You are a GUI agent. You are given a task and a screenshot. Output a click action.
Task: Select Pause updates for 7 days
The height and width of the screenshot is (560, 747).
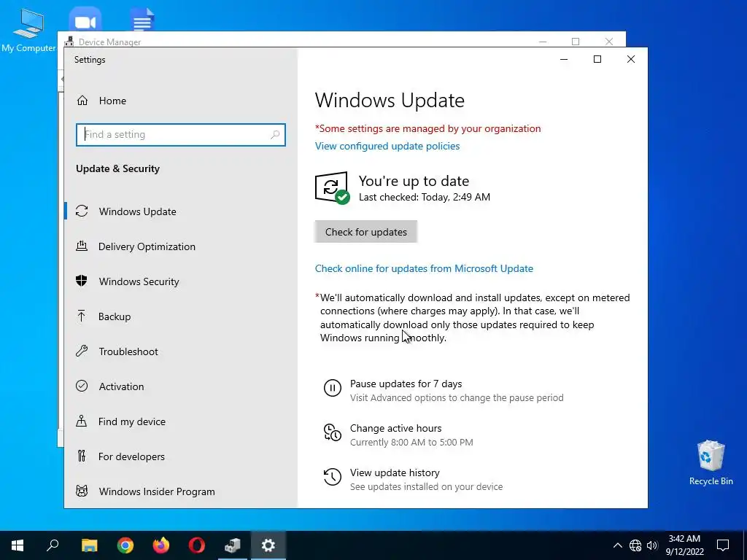coord(443,391)
